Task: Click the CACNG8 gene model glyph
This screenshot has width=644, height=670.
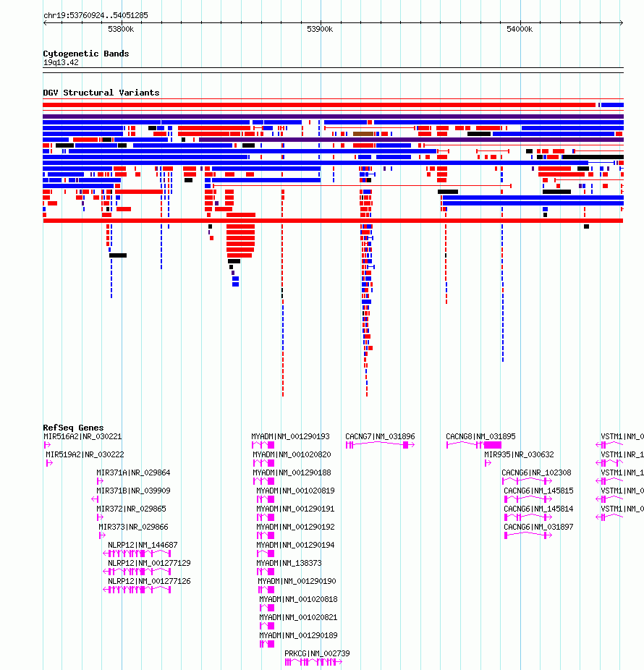Action: coord(474,445)
